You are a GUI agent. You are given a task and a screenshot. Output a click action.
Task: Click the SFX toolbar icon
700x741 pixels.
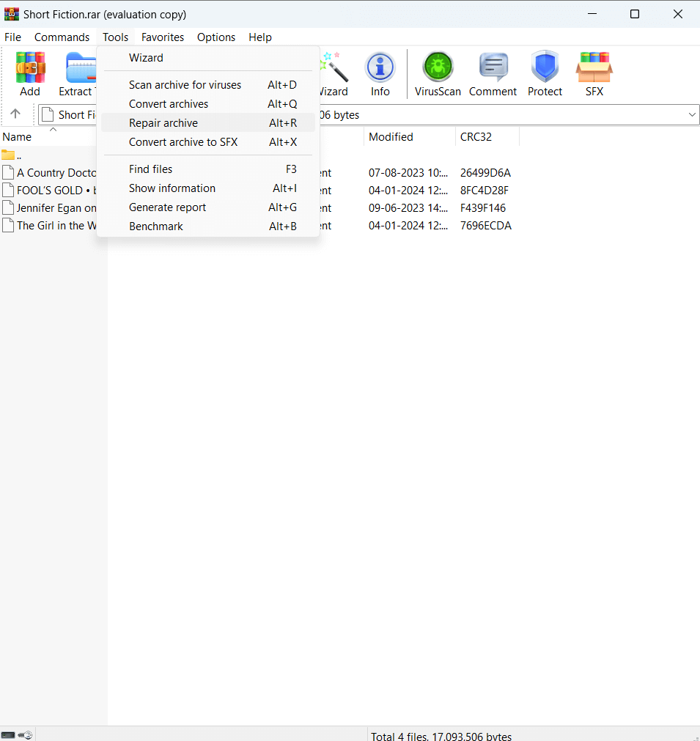pyautogui.click(x=594, y=67)
